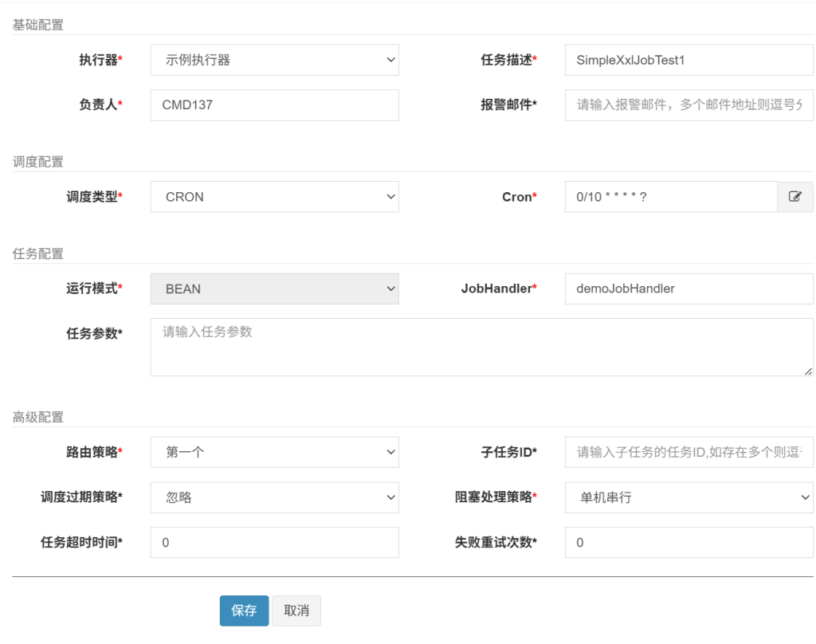This screenshot has height=644, width=816.
Task: Expand the 路由策略 dropdown
Action: [x=274, y=452]
